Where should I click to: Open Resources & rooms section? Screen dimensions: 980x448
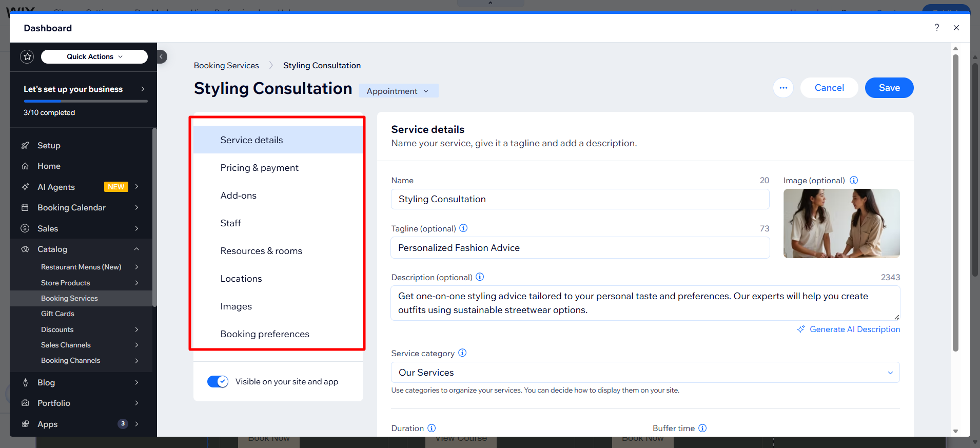(x=278, y=251)
